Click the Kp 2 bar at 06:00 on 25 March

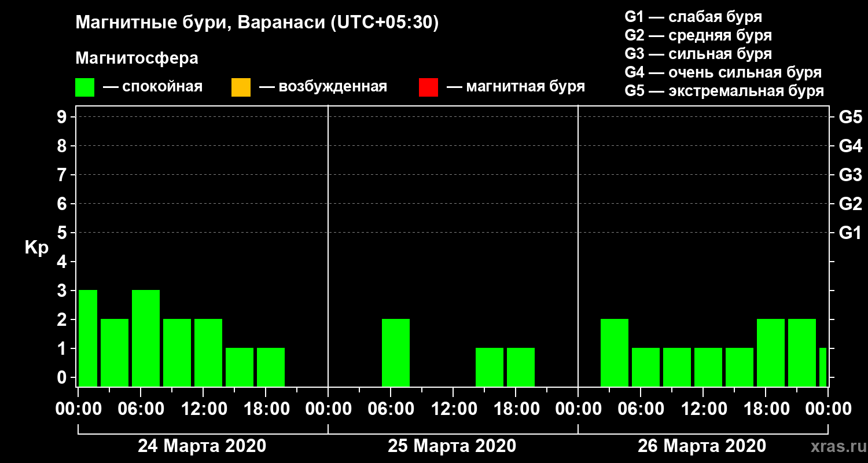pyautogui.click(x=396, y=352)
